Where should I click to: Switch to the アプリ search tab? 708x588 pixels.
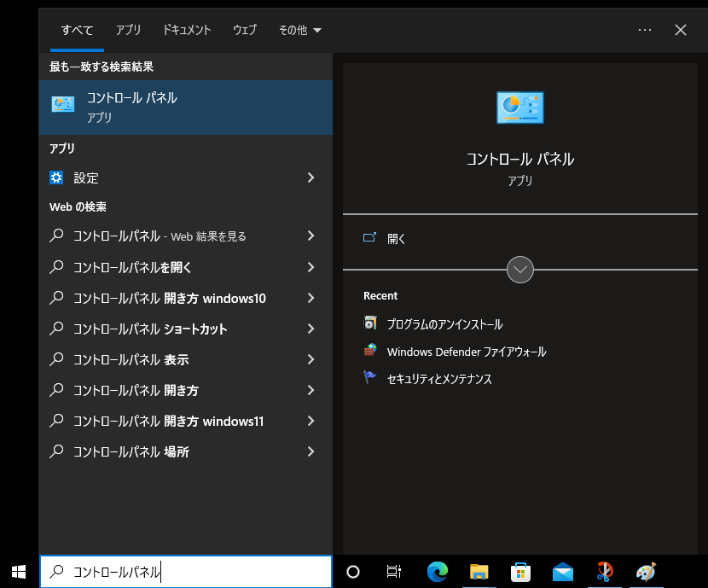128,30
